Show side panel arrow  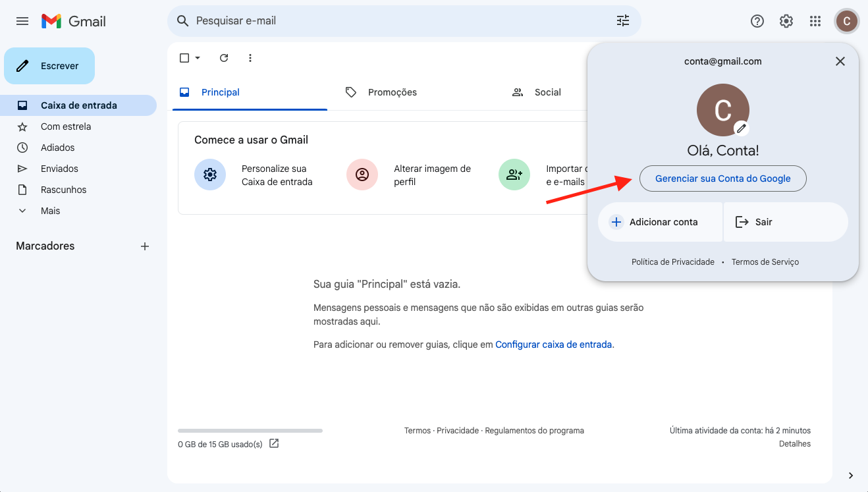click(851, 476)
